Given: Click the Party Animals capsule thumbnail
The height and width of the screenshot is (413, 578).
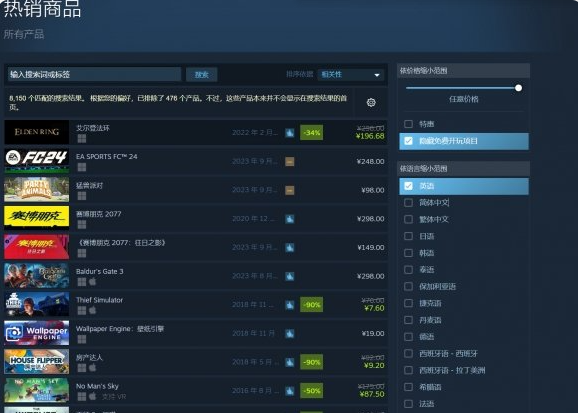Looking at the screenshot, I should click(x=36, y=190).
